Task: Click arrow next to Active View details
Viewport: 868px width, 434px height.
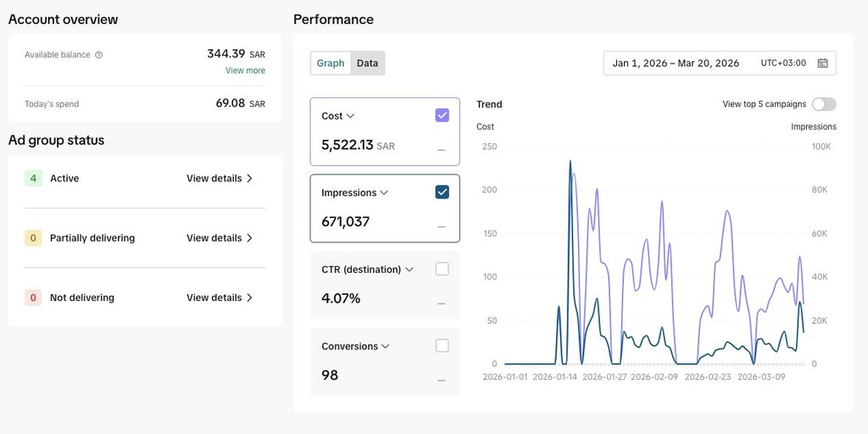Action: click(x=249, y=179)
